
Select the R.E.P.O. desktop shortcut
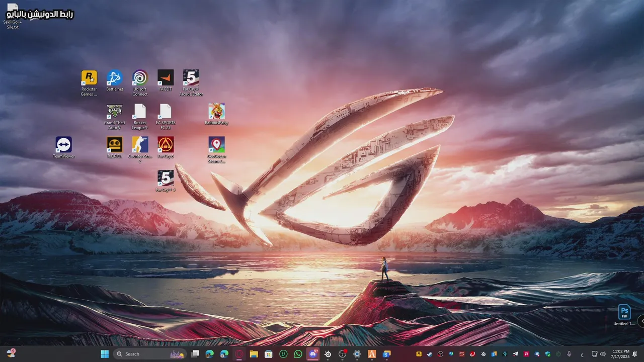(115, 148)
